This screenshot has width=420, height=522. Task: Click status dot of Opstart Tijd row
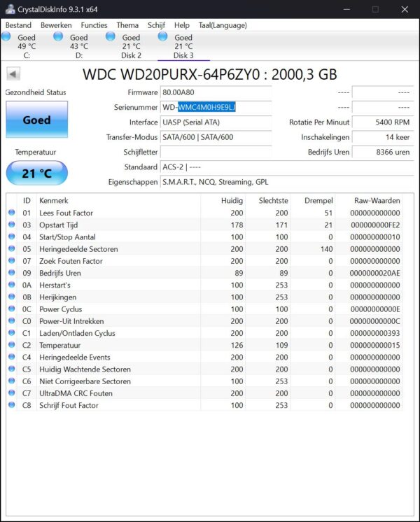[12, 225]
